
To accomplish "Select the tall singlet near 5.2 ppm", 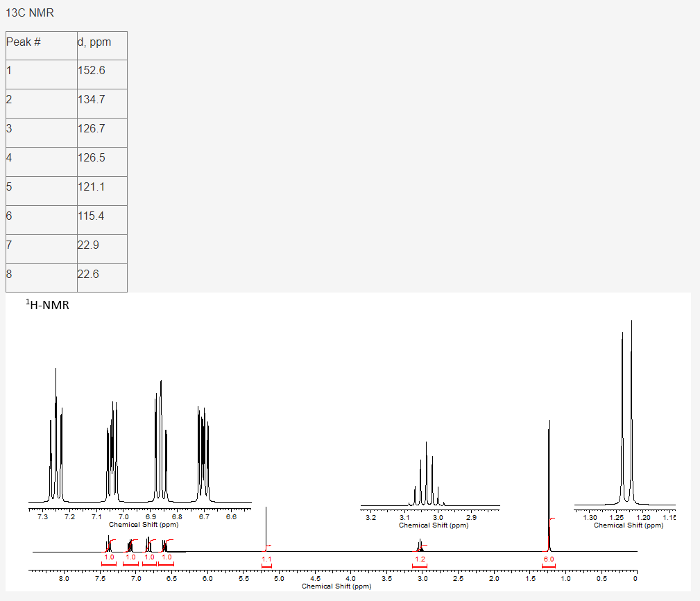I will pos(266,527).
